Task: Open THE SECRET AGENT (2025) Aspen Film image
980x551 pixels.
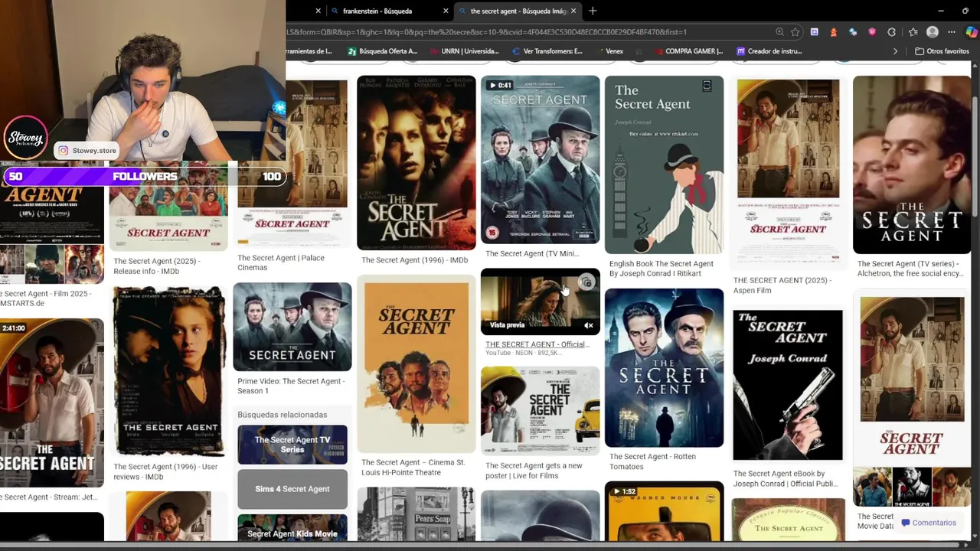Action: point(788,173)
